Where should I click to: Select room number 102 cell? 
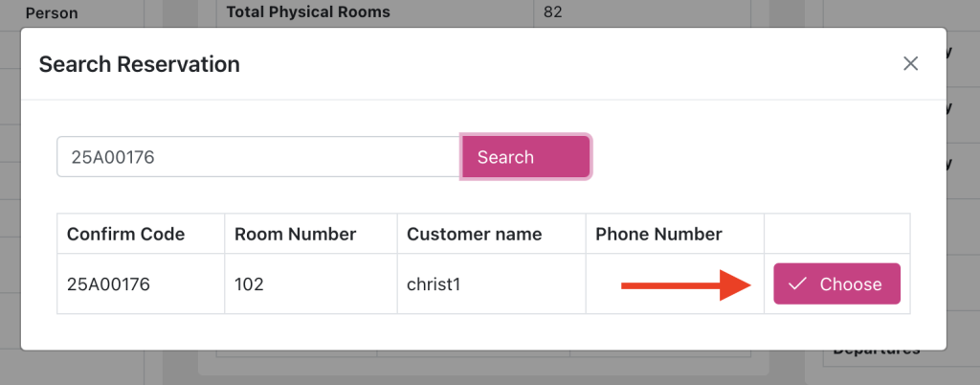(x=249, y=284)
